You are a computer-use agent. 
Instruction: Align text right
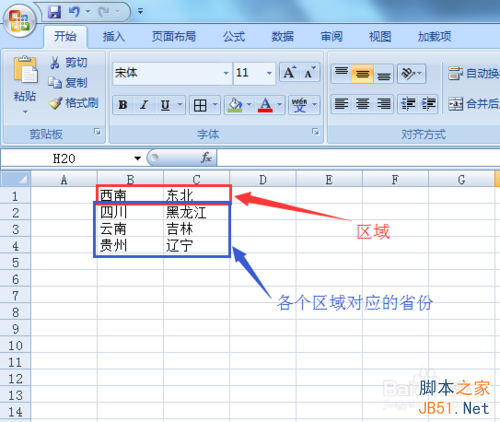[x=383, y=104]
